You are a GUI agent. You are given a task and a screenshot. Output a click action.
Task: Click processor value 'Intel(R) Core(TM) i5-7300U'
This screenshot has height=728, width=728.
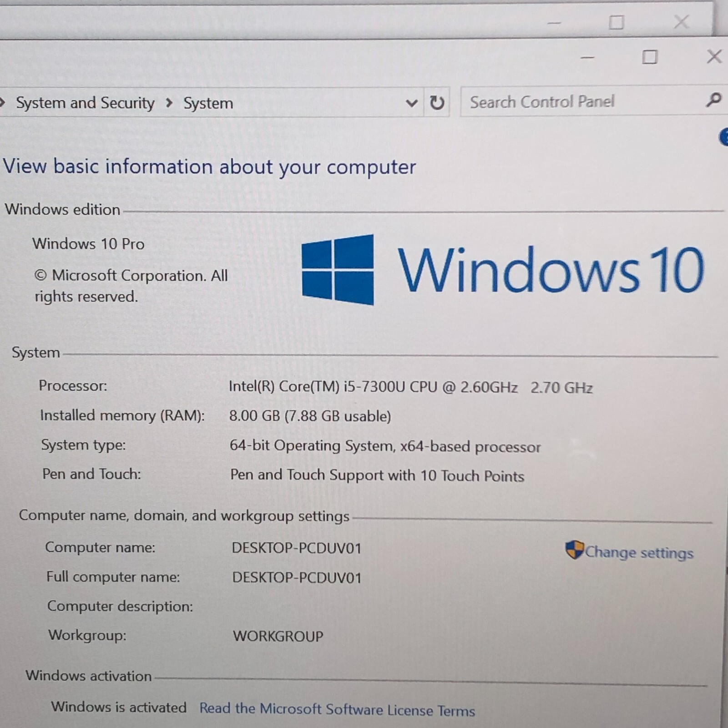pyautogui.click(x=317, y=387)
